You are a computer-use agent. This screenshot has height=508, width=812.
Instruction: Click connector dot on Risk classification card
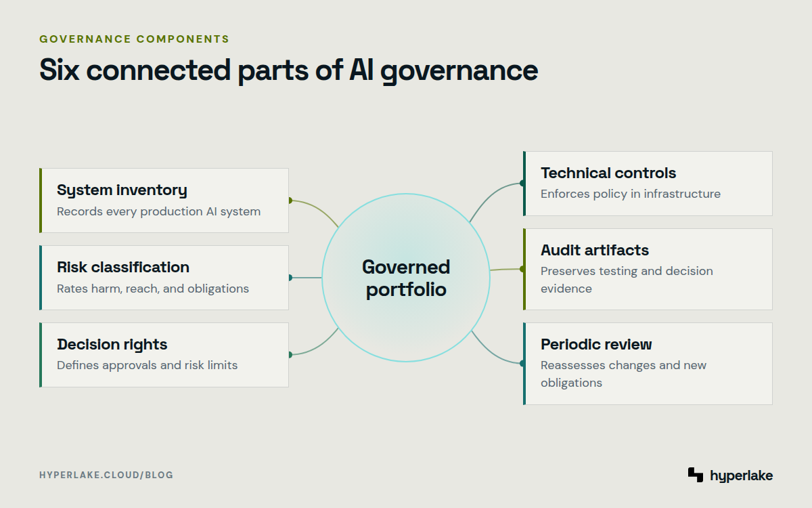click(x=290, y=278)
